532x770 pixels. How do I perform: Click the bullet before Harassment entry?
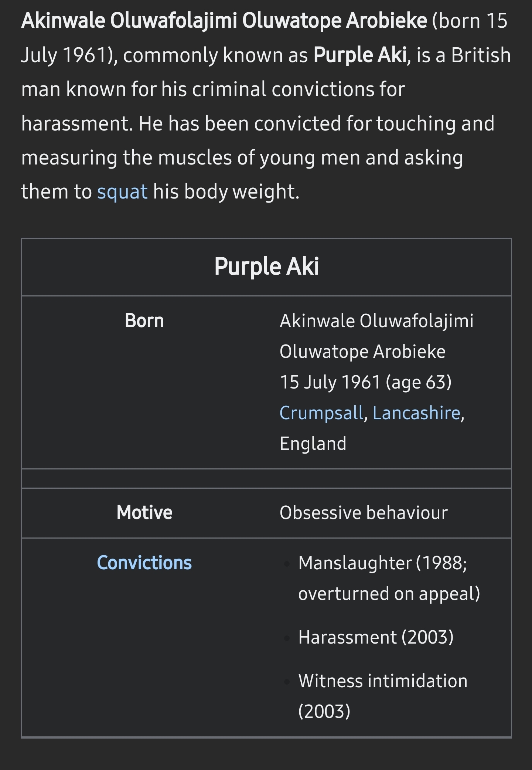click(287, 638)
